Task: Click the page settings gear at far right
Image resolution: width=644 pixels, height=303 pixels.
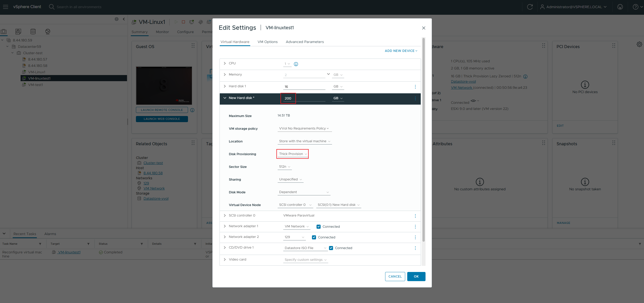Action: 639,44
